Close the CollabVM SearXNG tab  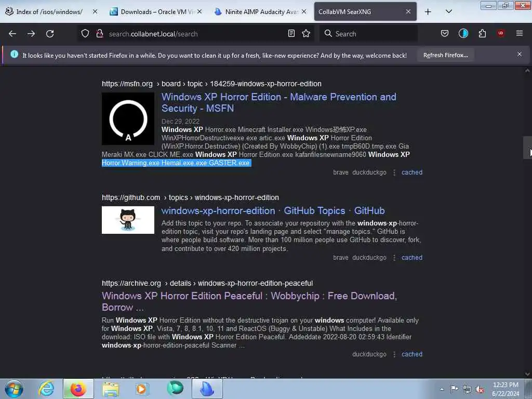pyautogui.click(x=408, y=11)
